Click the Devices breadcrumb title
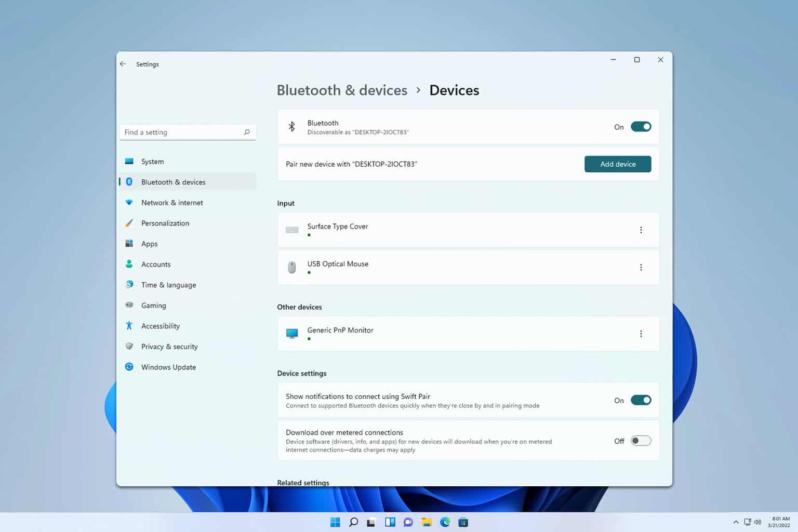 [x=454, y=90]
